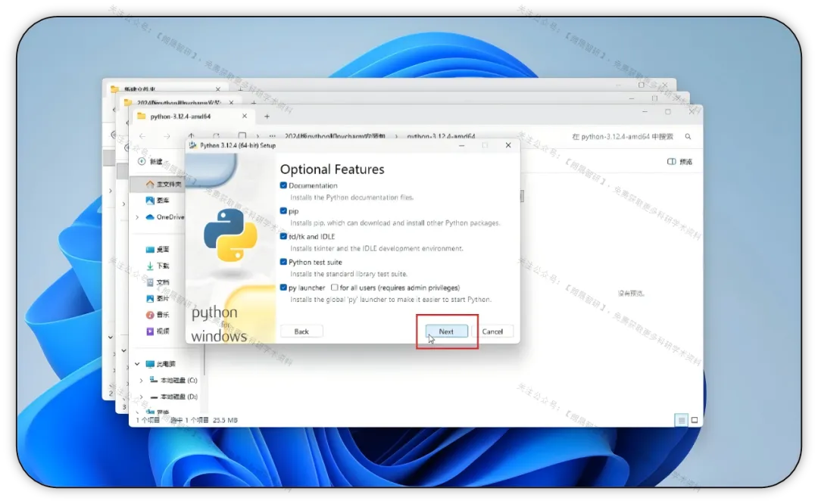This screenshot has width=818, height=504.
Task: Click the Python Setup title bar icon
Action: coord(193,145)
